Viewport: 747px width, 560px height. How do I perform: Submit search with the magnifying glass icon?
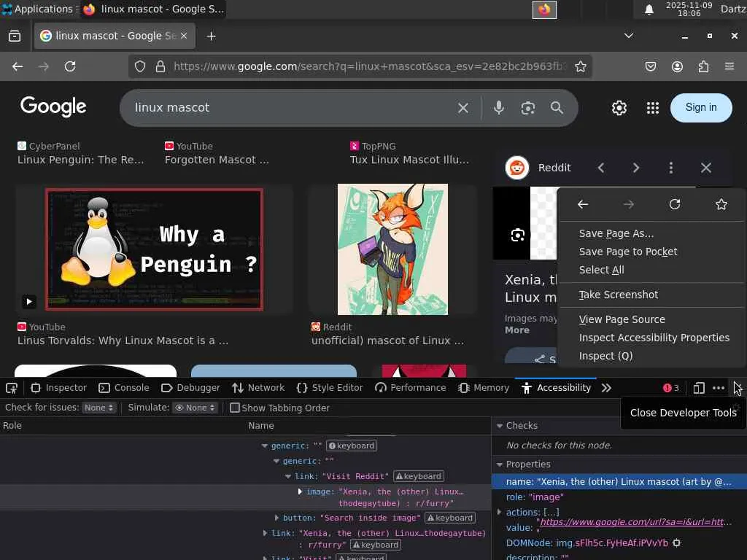557,108
